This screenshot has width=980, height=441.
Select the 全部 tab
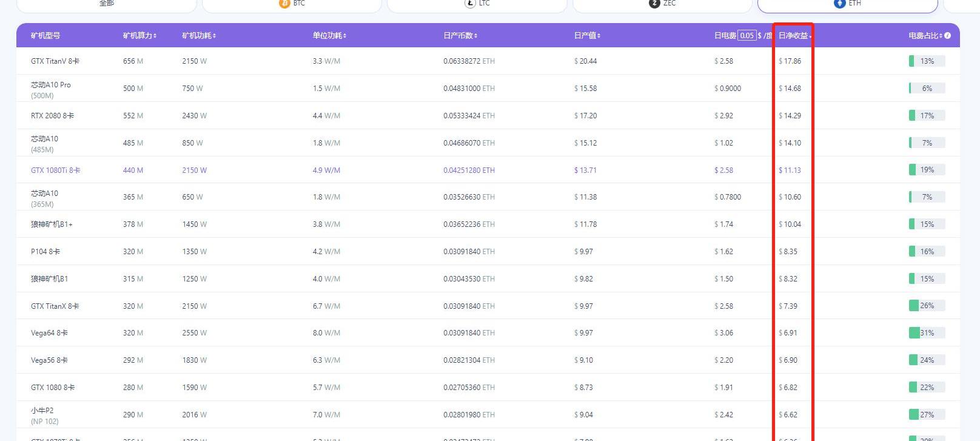(107, 4)
